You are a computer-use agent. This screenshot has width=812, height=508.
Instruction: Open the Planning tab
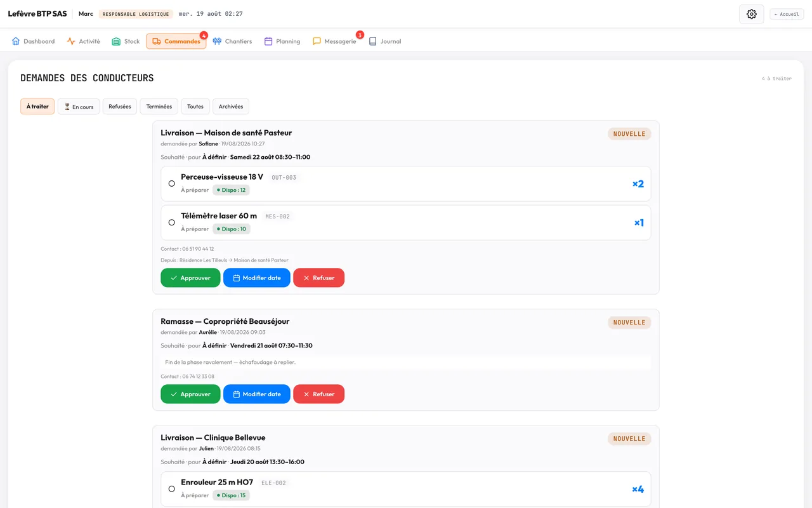(x=282, y=41)
